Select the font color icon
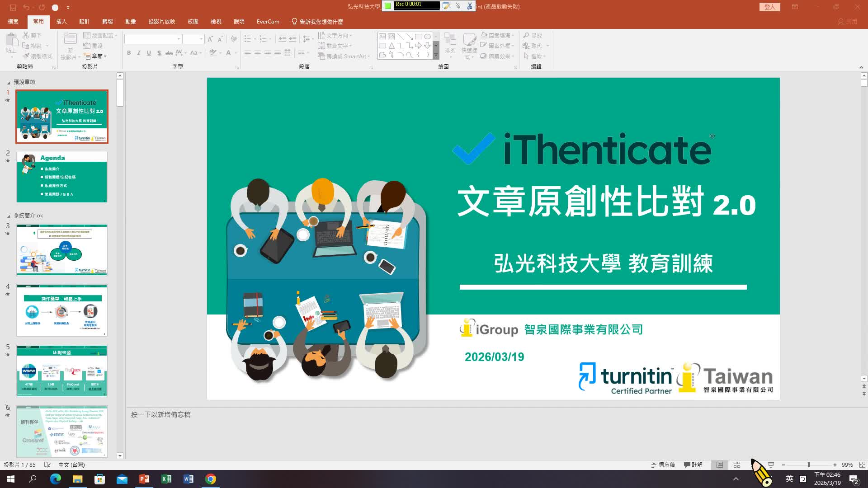Screen dimensions: 868x488 tap(227, 53)
